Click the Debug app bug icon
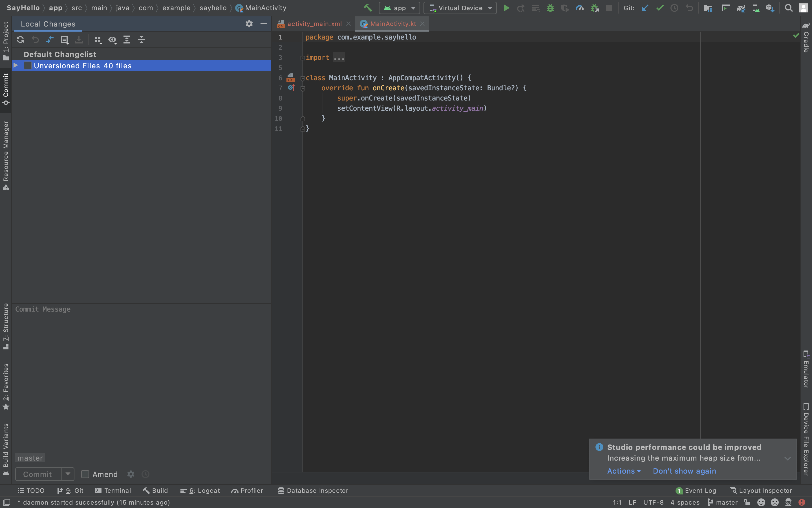The width and height of the screenshot is (812, 508). [x=550, y=8]
